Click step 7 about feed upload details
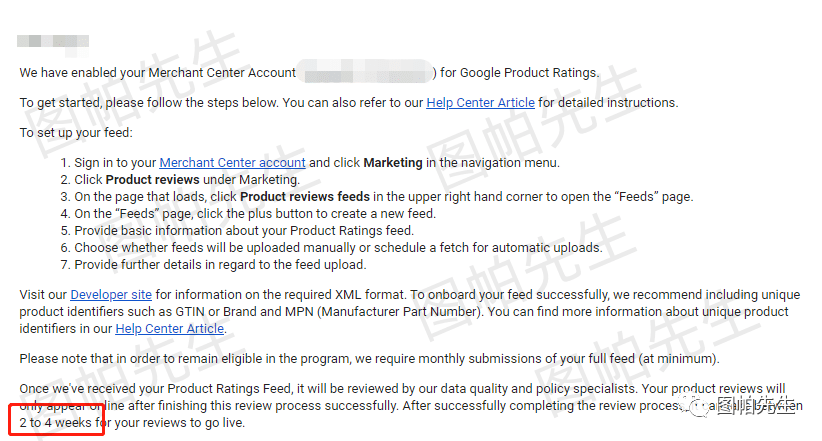The image size is (822, 441). pyautogui.click(x=221, y=265)
